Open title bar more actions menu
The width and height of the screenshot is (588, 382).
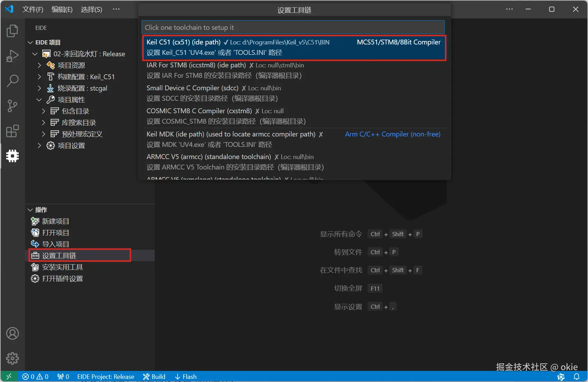coord(509,9)
